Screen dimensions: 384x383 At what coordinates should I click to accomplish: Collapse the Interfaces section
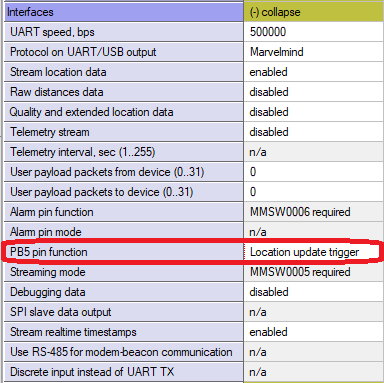click(x=313, y=12)
